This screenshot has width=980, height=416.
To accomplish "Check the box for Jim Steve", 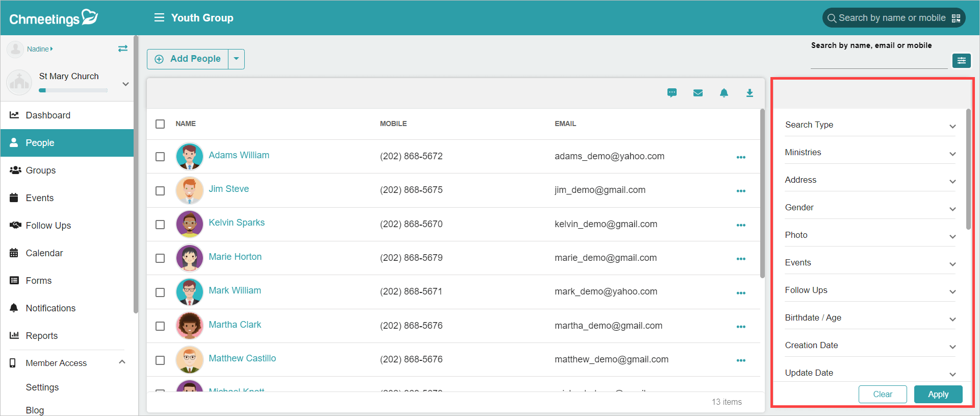I will [160, 191].
